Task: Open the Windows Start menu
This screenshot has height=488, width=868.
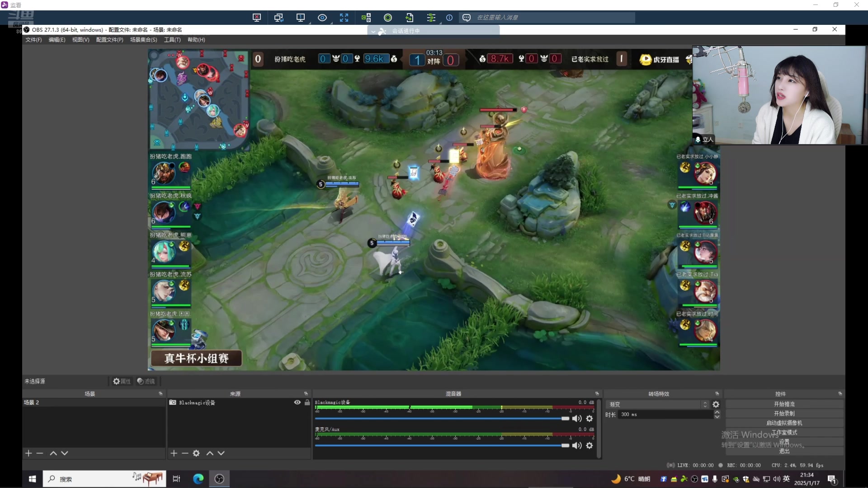Action: tap(32, 479)
